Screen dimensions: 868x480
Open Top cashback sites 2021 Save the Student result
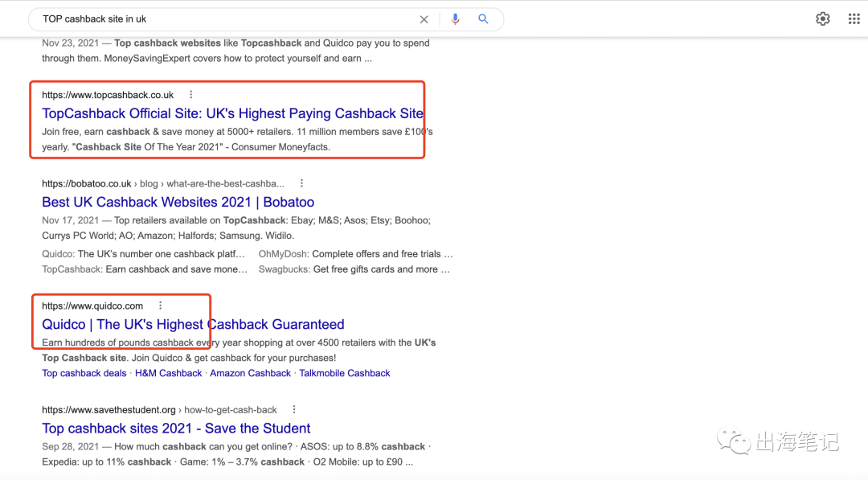point(176,429)
